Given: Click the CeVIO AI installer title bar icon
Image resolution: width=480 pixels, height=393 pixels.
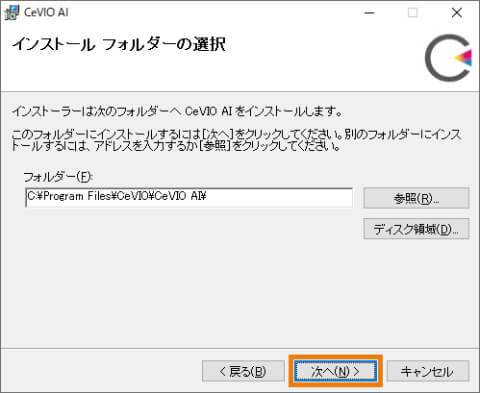Looking at the screenshot, I should click(x=12, y=13).
